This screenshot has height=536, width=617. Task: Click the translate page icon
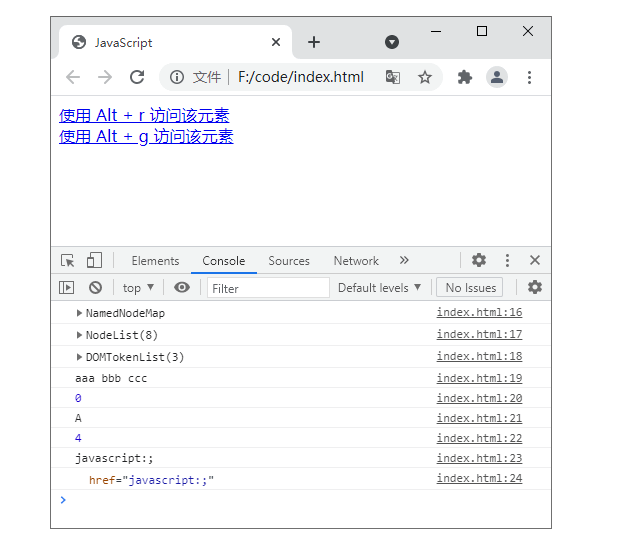click(x=393, y=77)
